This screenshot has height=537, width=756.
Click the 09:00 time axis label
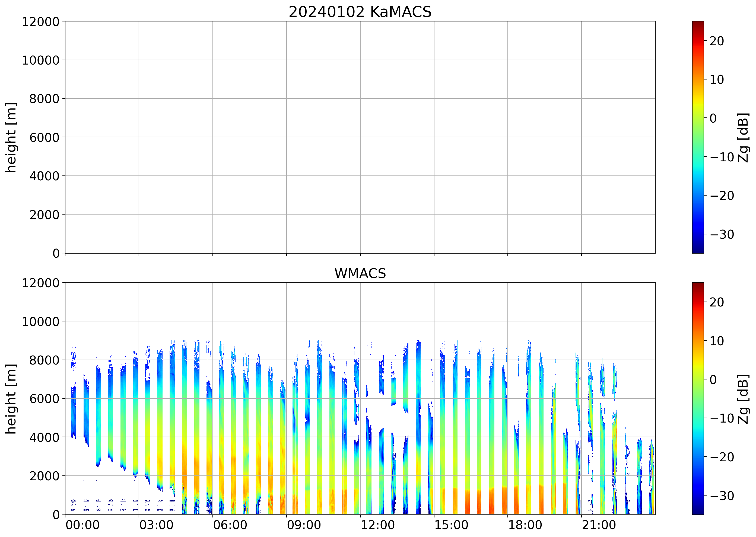[x=304, y=525]
